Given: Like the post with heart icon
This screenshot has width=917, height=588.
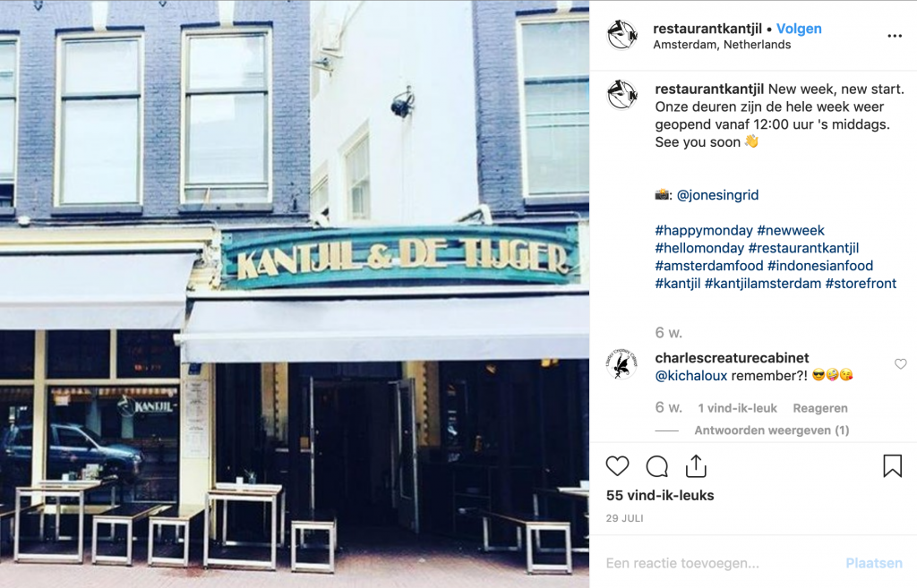Looking at the screenshot, I should [x=617, y=466].
